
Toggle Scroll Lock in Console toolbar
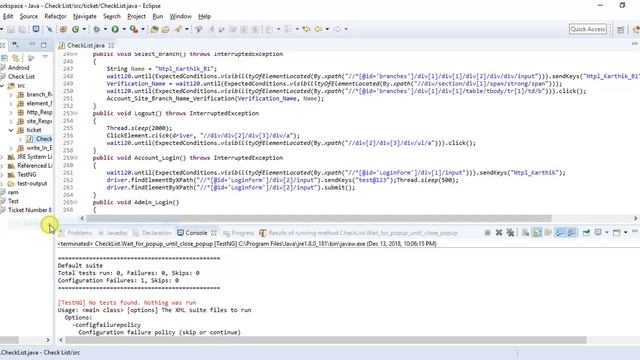point(537,233)
